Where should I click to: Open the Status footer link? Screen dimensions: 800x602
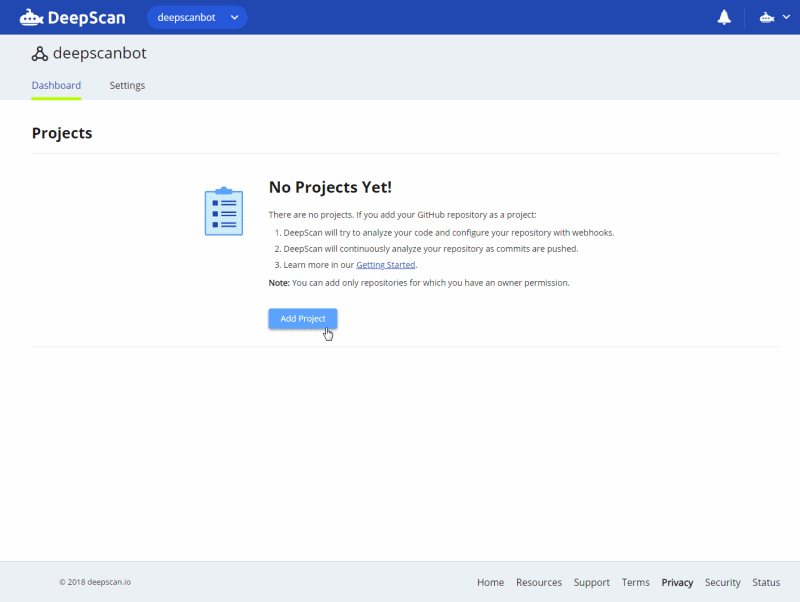pos(766,582)
